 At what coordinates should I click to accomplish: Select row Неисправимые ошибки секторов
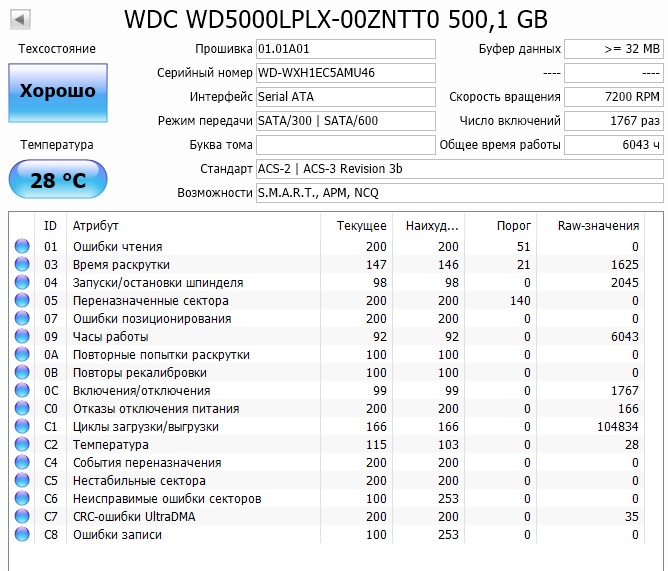tap(326, 498)
